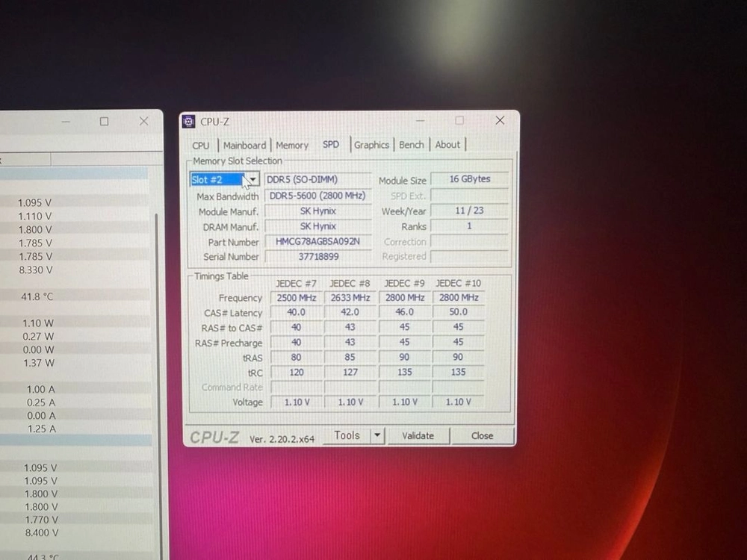Click the 1.37 W row in left window
747x560 pixels.
(74, 363)
